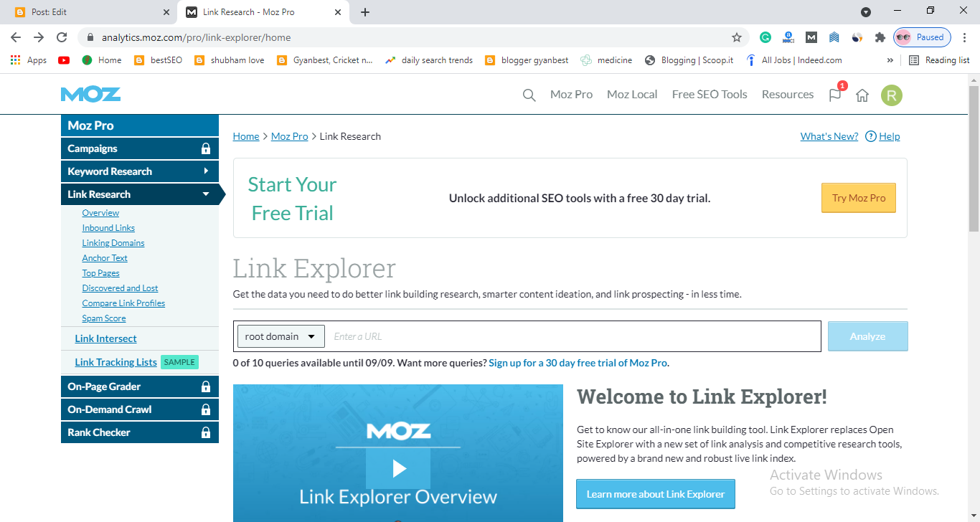Open the Spam Score sidebar link
980x522 pixels.
coord(104,318)
